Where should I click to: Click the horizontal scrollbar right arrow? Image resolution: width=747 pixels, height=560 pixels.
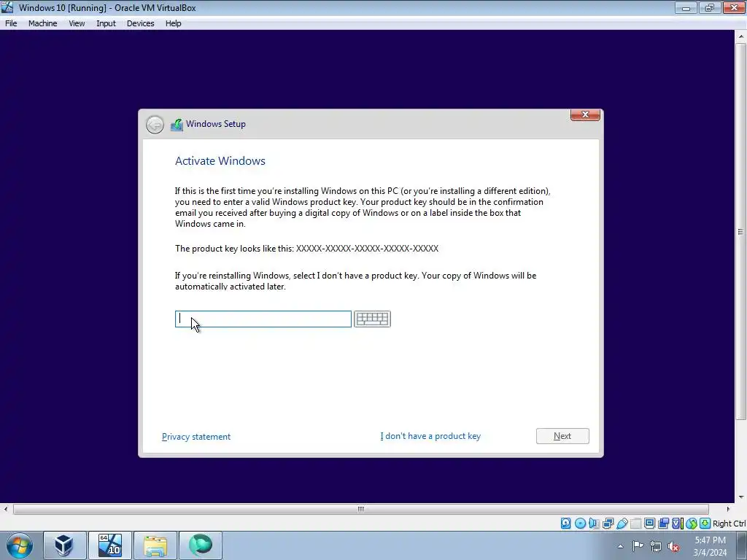727,509
